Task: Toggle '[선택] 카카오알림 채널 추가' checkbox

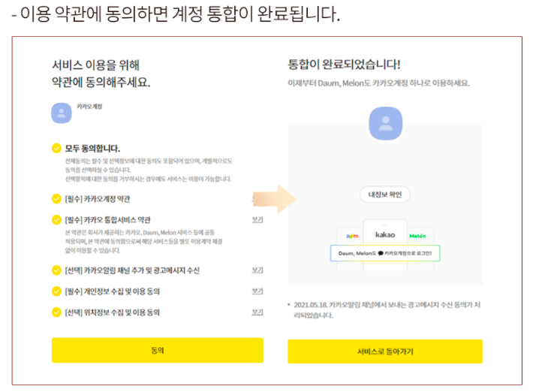Action: click(56, 270)
